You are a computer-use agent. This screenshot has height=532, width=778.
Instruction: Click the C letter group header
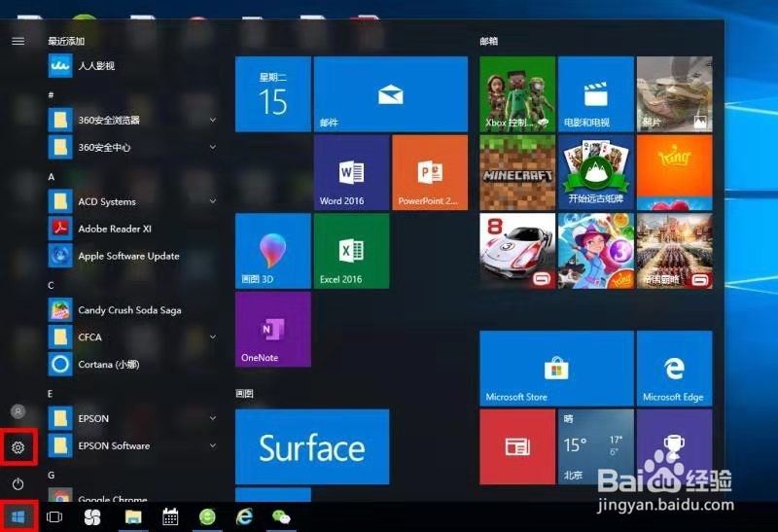click(x=51, y=285)
